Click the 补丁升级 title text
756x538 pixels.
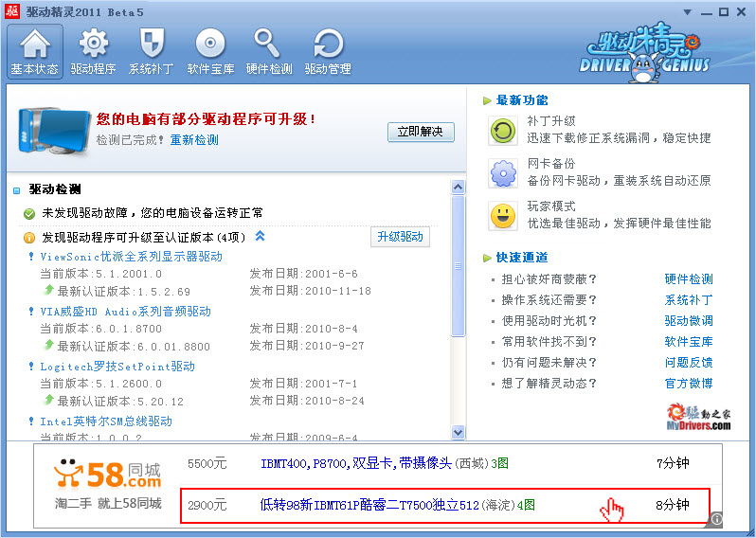[x=551, y=121]
